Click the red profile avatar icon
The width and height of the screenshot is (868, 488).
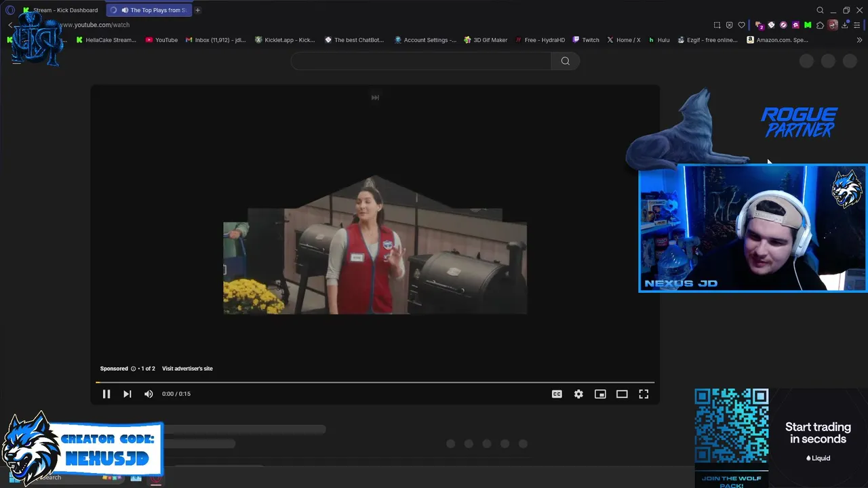[x=833, y=25]
